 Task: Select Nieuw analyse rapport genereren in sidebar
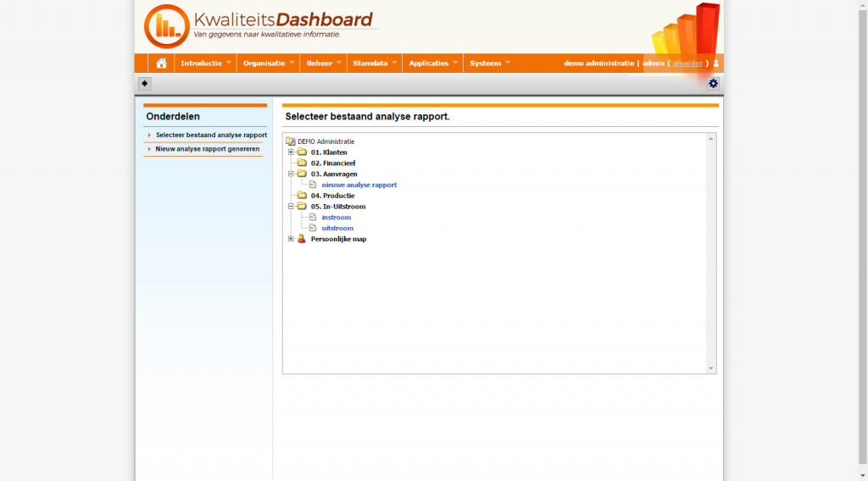[x=208, y=149]
